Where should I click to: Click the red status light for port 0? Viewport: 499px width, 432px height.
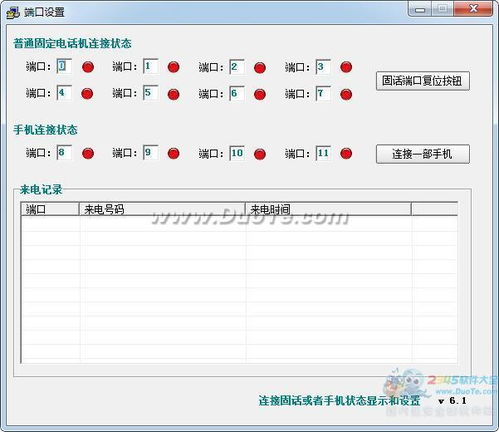(x=88, y=67)
